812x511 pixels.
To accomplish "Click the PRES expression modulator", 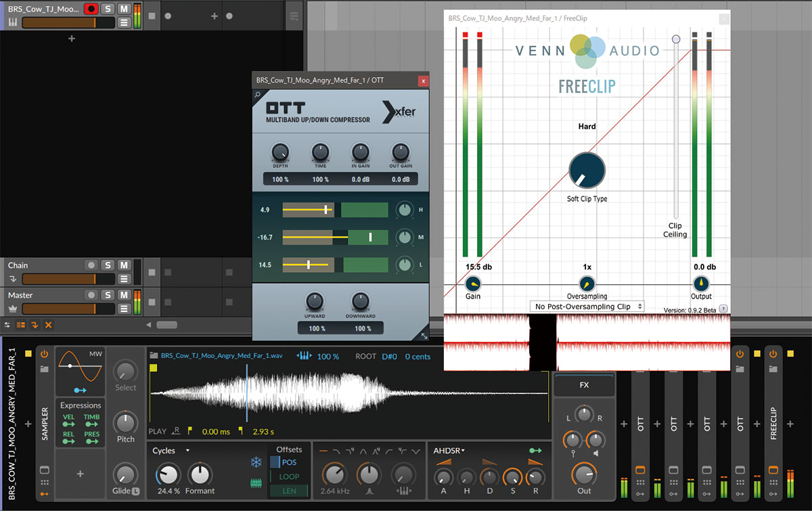I will (91, 438).
